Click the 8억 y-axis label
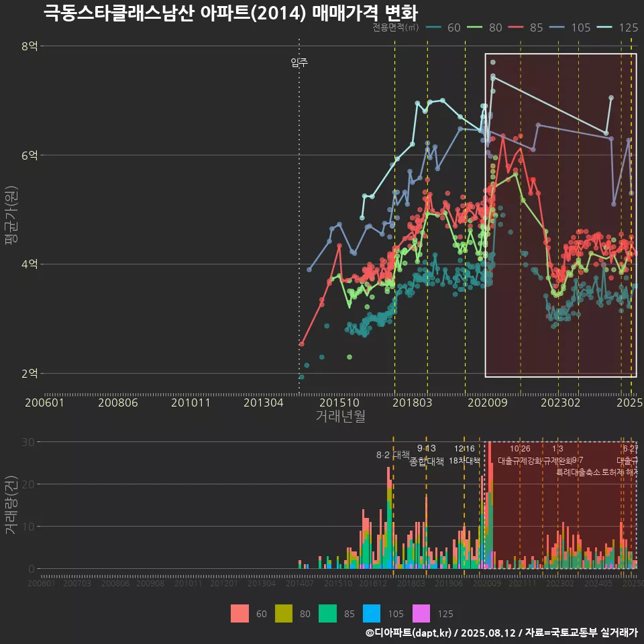This screenshot has height=644, width=644. coord(30,46)
